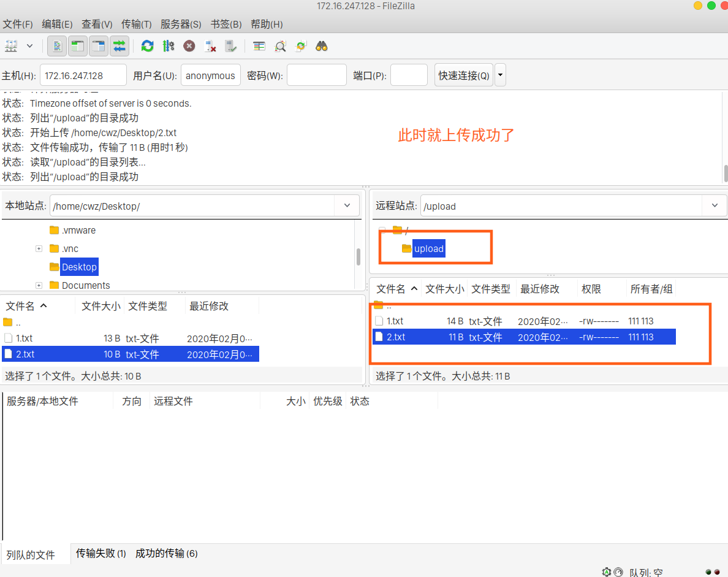
Task: Click the speed limit indicator in status bar
Action: 618,572
